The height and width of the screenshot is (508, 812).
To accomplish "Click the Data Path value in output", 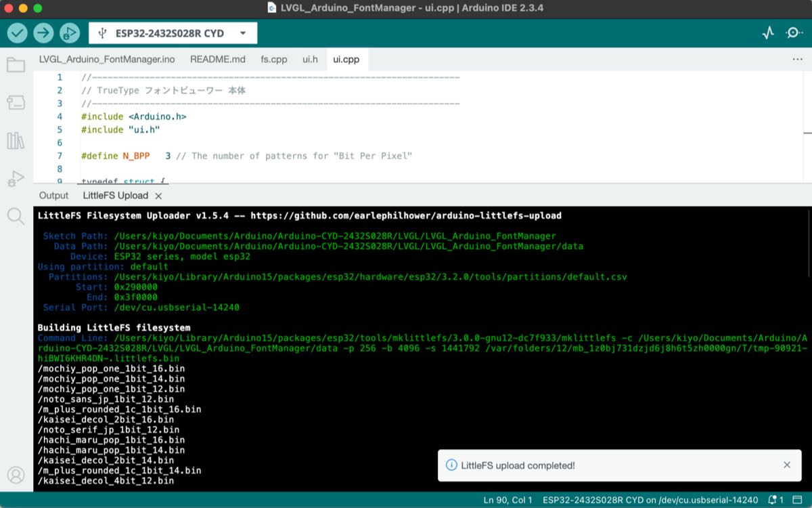I will pyautogui.click(x=348, y=247).
